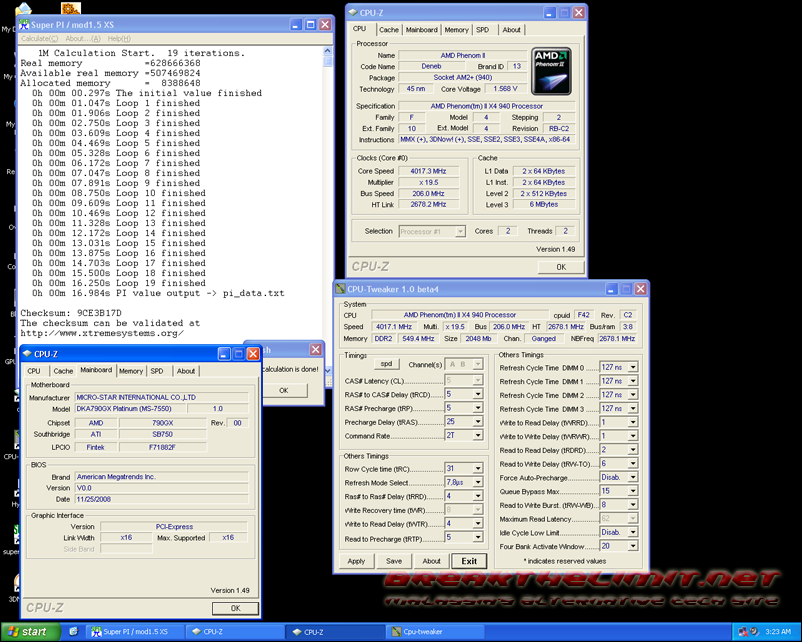Click About button in CPU-Tweaker
This screenshot has height=642, width=802.
[431, 561]
